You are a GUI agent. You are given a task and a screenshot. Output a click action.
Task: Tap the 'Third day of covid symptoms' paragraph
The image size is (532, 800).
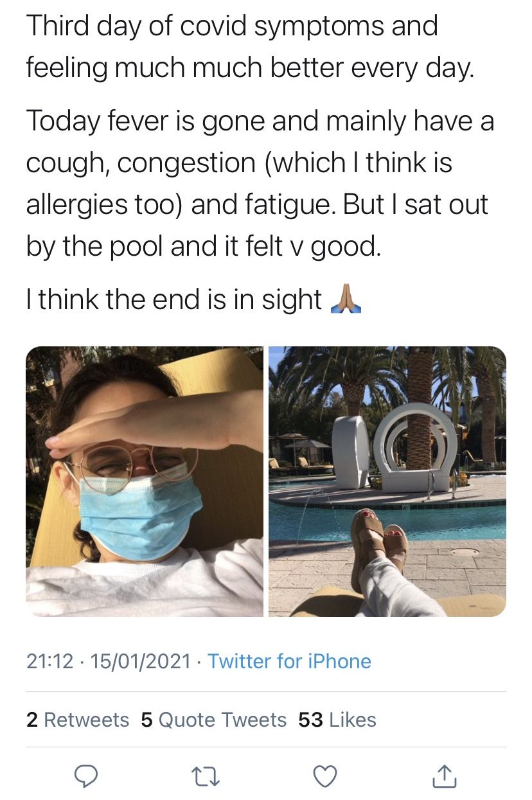[x=249, y=46]
